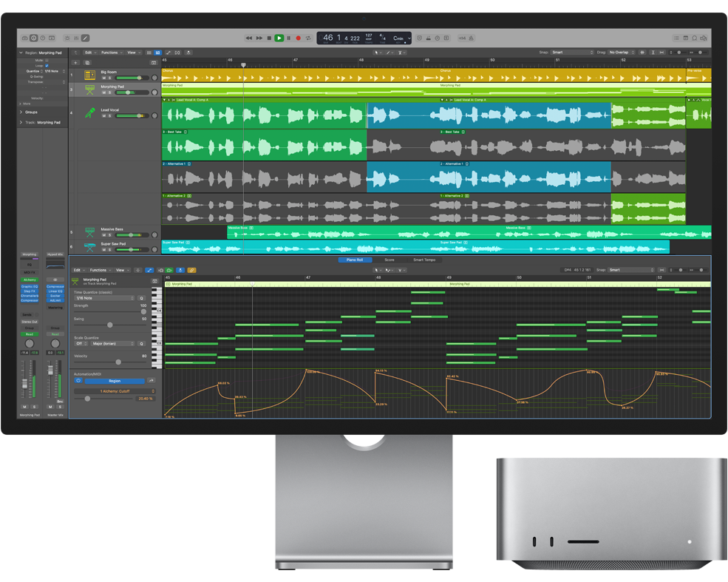Expand More region parameters

20,104
